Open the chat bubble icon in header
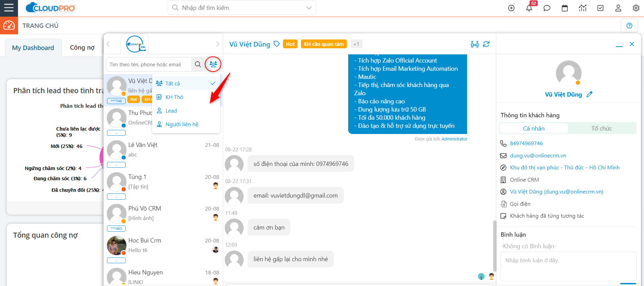The height and width of the screenshot is (286, 644). tap(547, 8)
